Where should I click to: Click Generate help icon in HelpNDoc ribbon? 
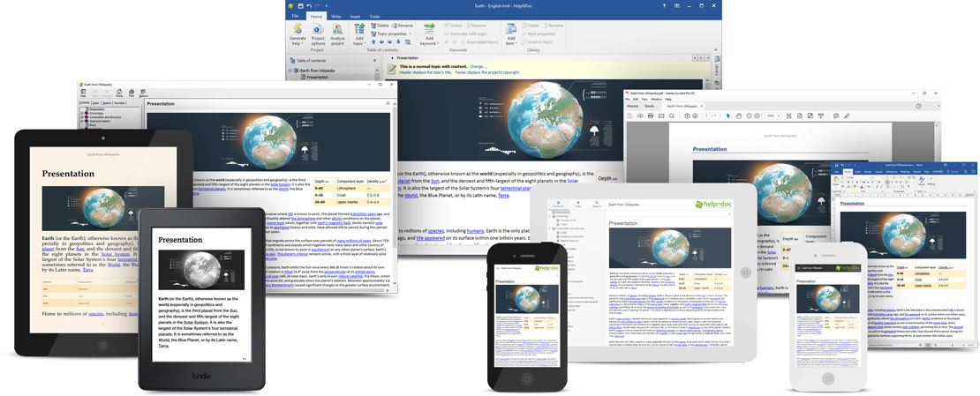[297, 30]
